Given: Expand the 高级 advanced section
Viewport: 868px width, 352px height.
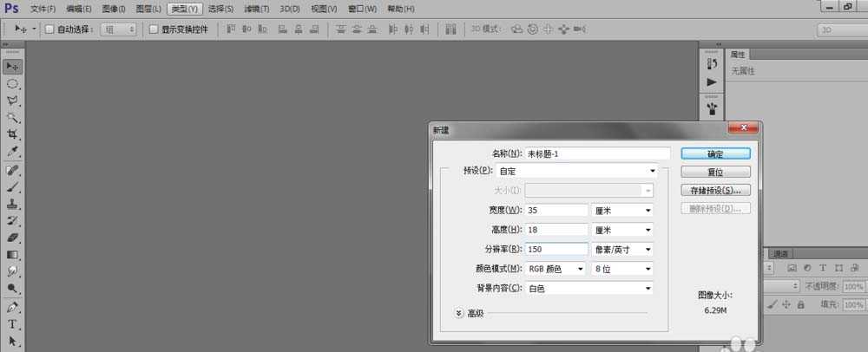Looking at the screenshot, I should [x=459, y=313].
